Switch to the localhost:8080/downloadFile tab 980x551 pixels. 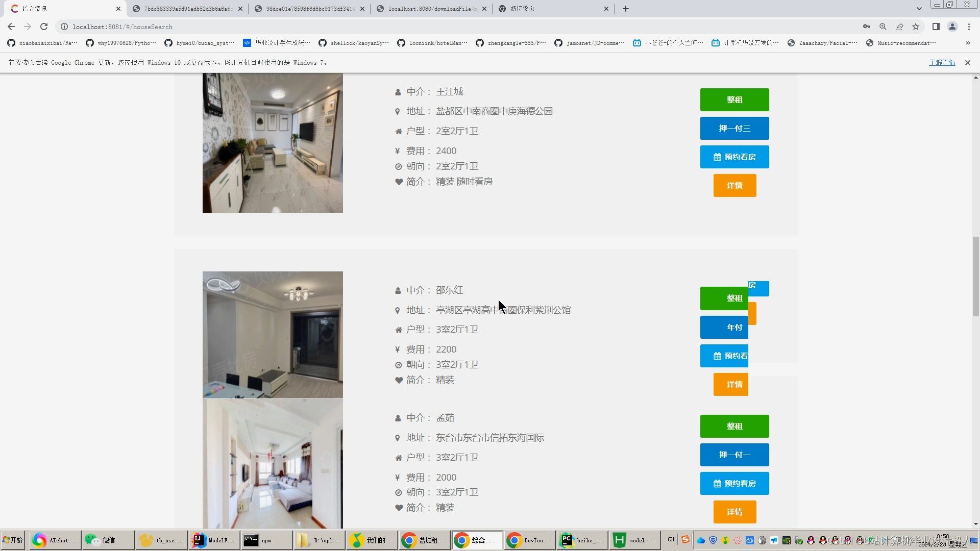[431, 9]
